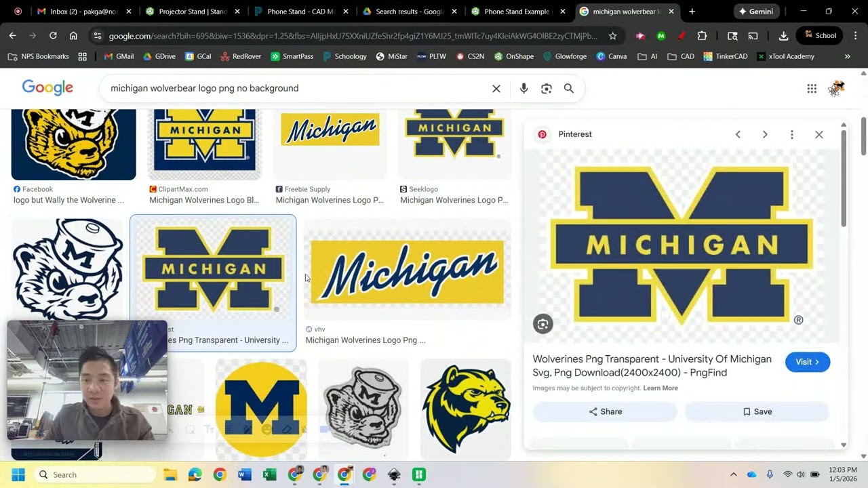Share the previewed Michigan logo

605,411
